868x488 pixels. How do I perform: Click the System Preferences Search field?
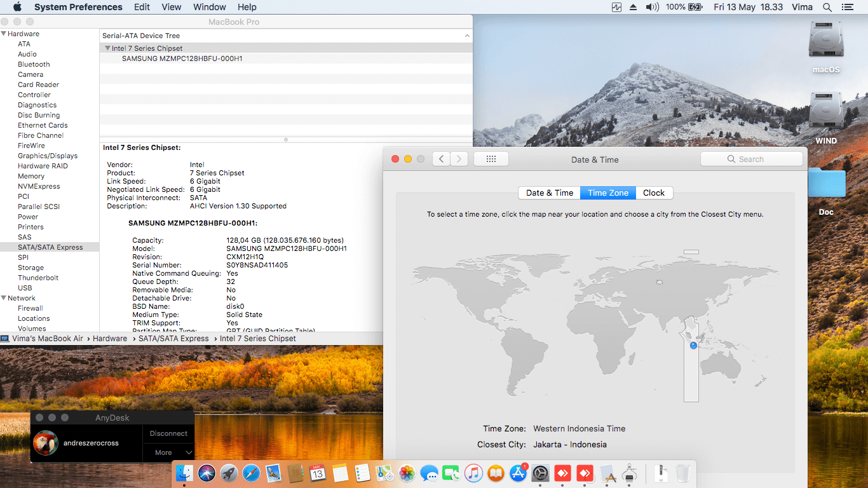click(751, 159)
